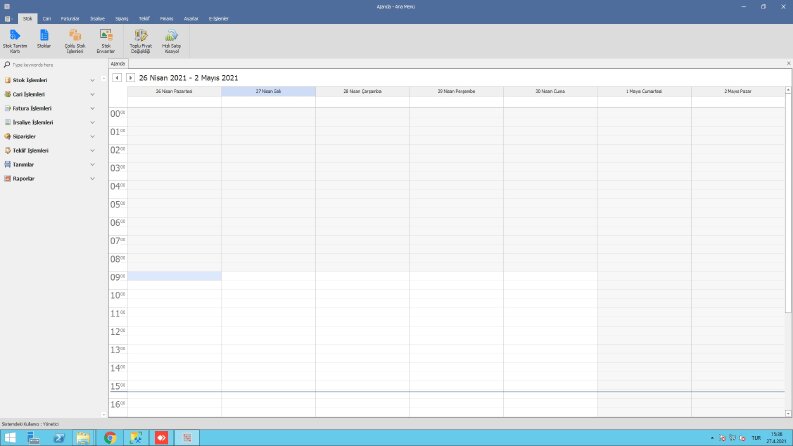The image size is (793, 446).
Task: Click the calendar scrollbar down arrow
Action: point(788,414)
